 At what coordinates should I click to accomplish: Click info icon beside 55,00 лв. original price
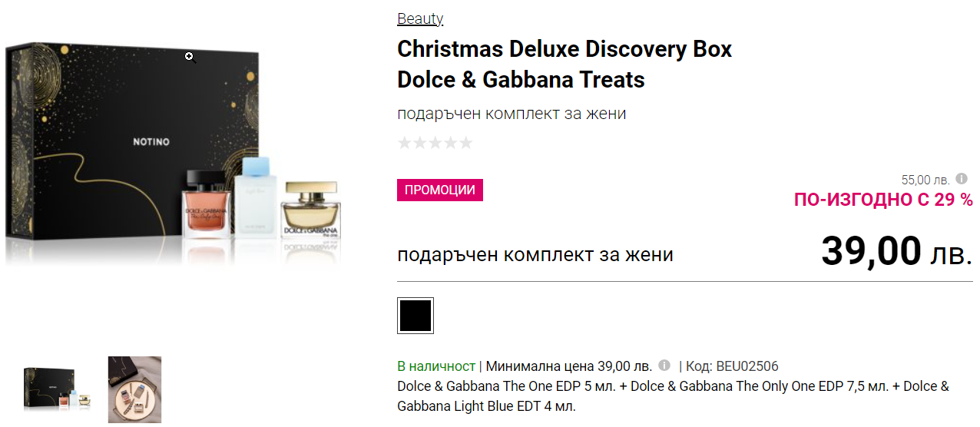tap(962, 179)
